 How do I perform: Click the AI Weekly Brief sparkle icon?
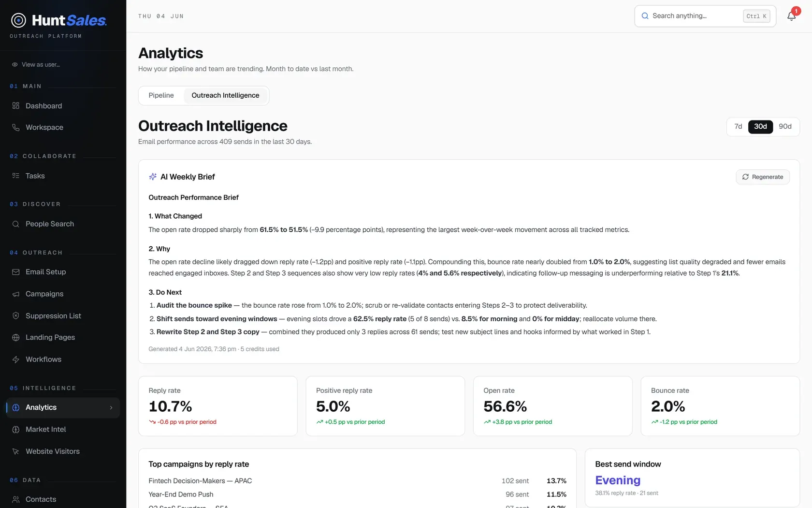153,177
